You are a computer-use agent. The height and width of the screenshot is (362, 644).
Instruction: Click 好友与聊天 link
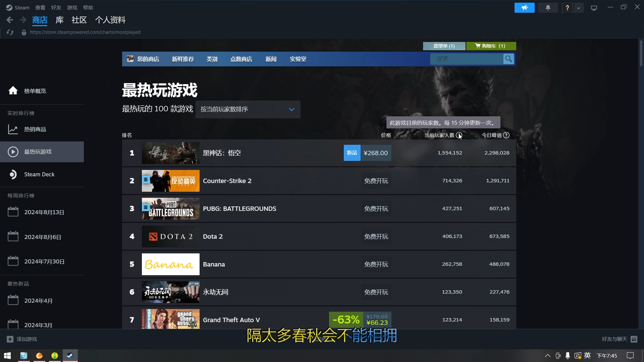pos(614,339)
